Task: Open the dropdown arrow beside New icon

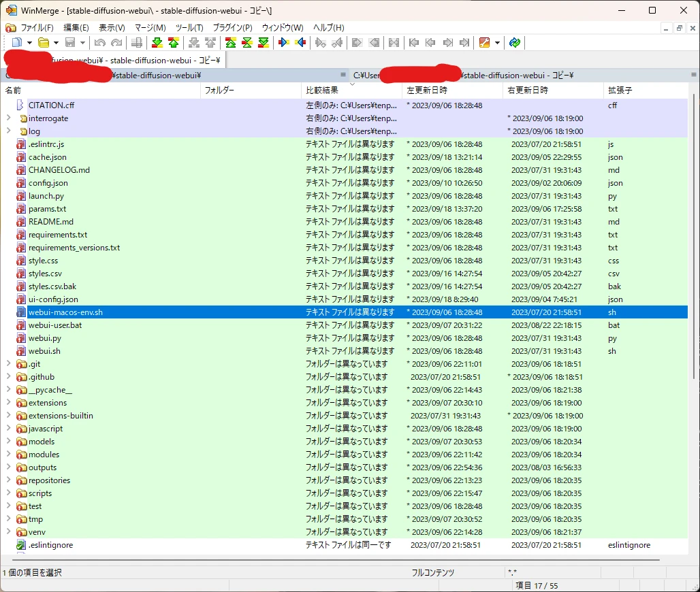Action: [x=29, y=43]
